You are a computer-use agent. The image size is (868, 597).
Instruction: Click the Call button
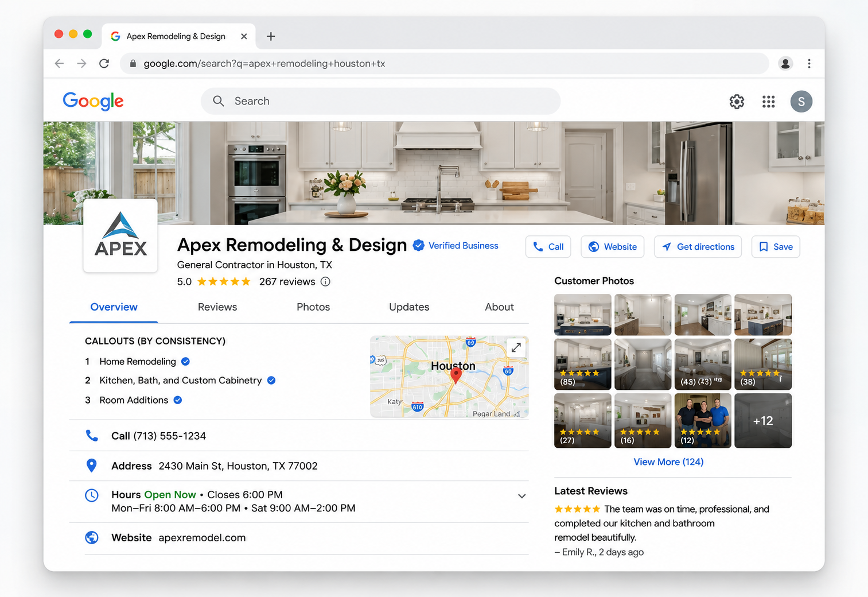pos(548,247)
